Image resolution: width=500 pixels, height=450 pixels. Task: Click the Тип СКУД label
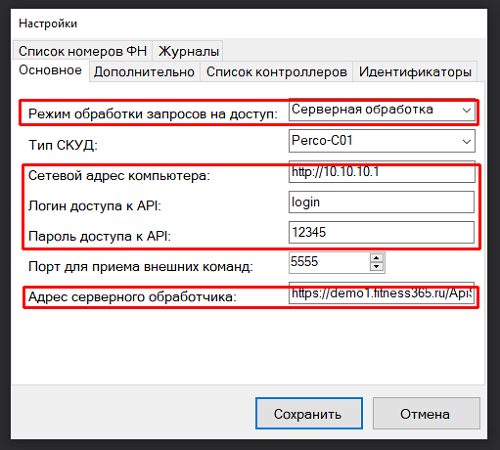[x=63, y=145]
